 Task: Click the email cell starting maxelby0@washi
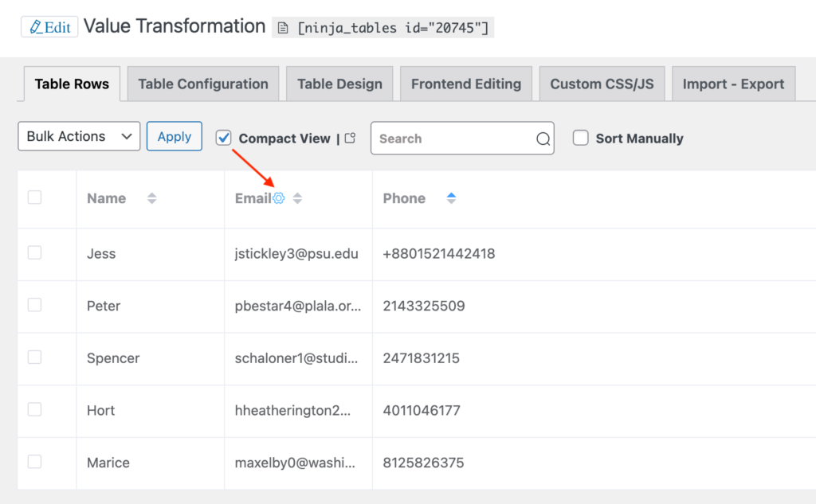[295, 463]
